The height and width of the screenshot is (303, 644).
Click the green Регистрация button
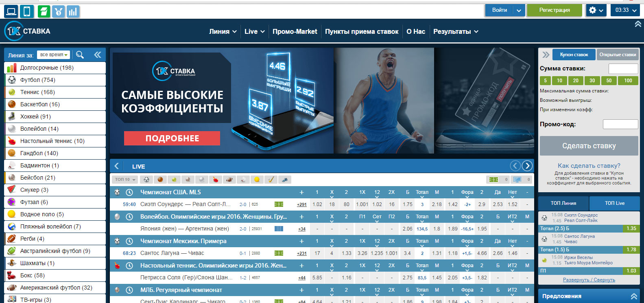[x=554, y=10]
